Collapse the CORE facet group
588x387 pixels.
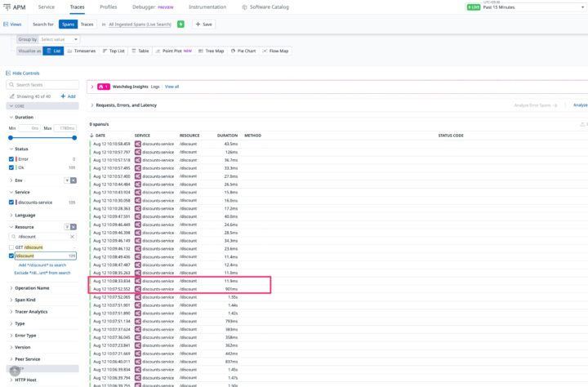pos(42,106)
